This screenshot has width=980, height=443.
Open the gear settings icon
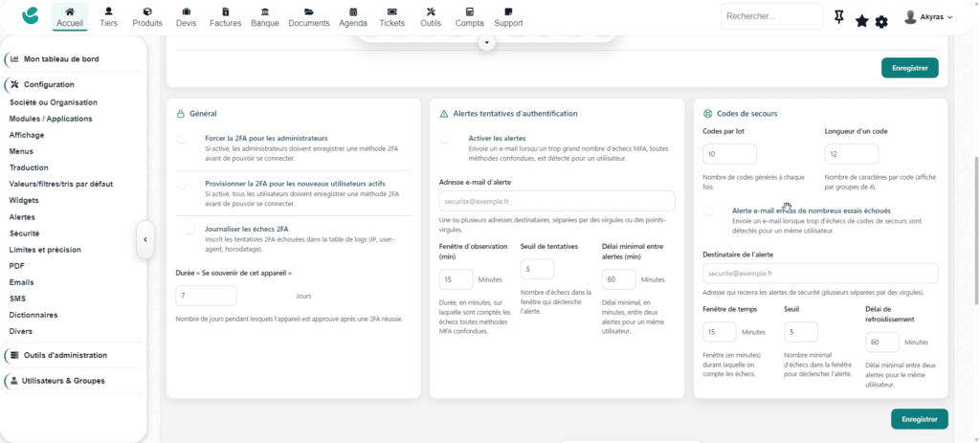coord(881,22)
